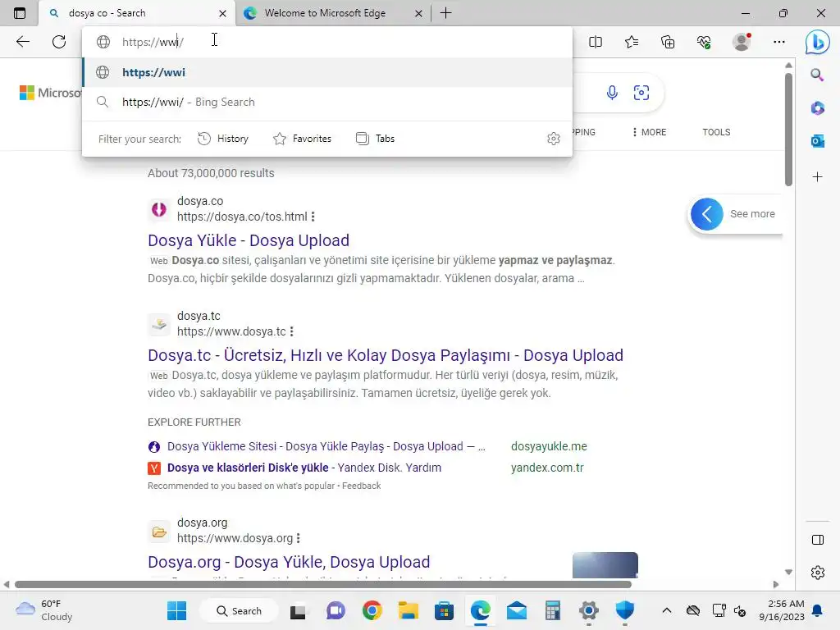Toggle the sidebar visibility icon

pos(818,540)
